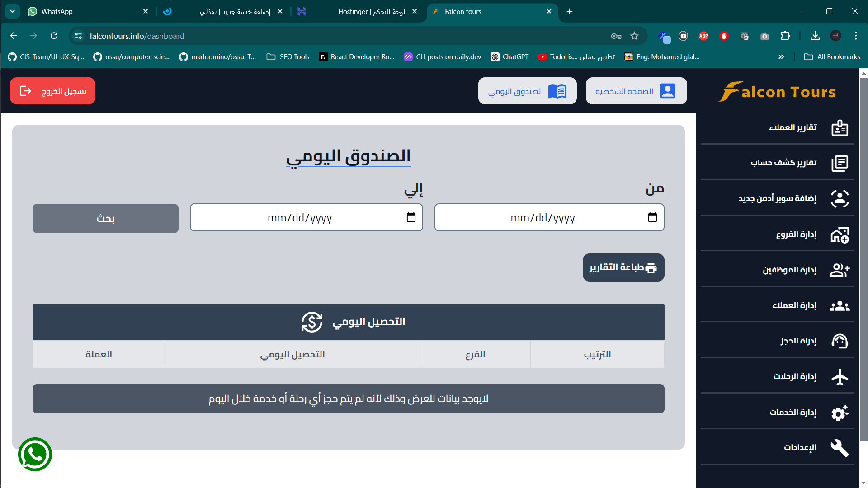Viewport: 868px width, 488px height.
Task: Bookmark page with the star icon
Action: tap(634, 36)
